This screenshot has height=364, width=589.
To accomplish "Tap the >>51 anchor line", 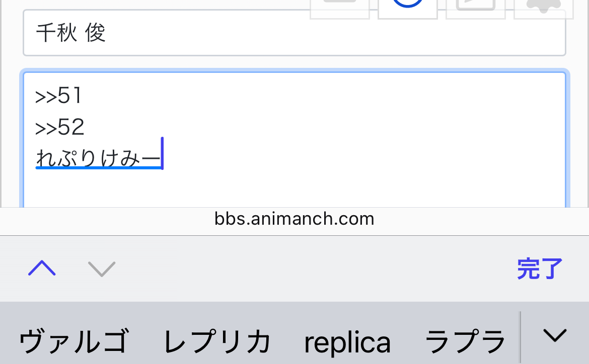I will pyautogui.click(x=58, y=96).
